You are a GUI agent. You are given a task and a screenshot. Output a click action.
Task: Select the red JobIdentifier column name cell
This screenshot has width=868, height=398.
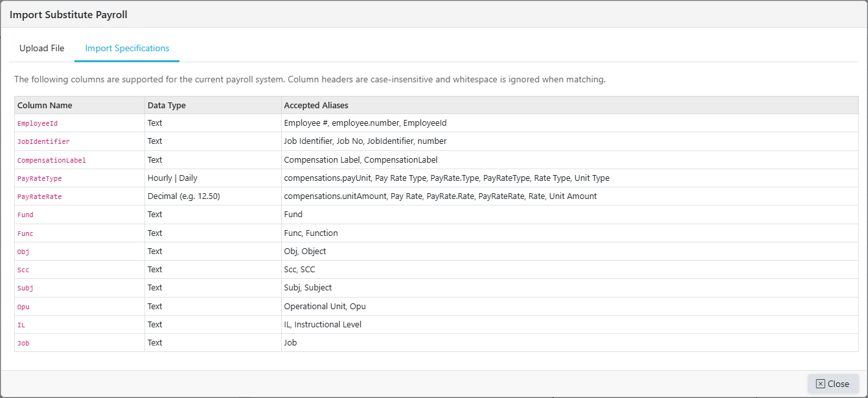click(80, 141)
